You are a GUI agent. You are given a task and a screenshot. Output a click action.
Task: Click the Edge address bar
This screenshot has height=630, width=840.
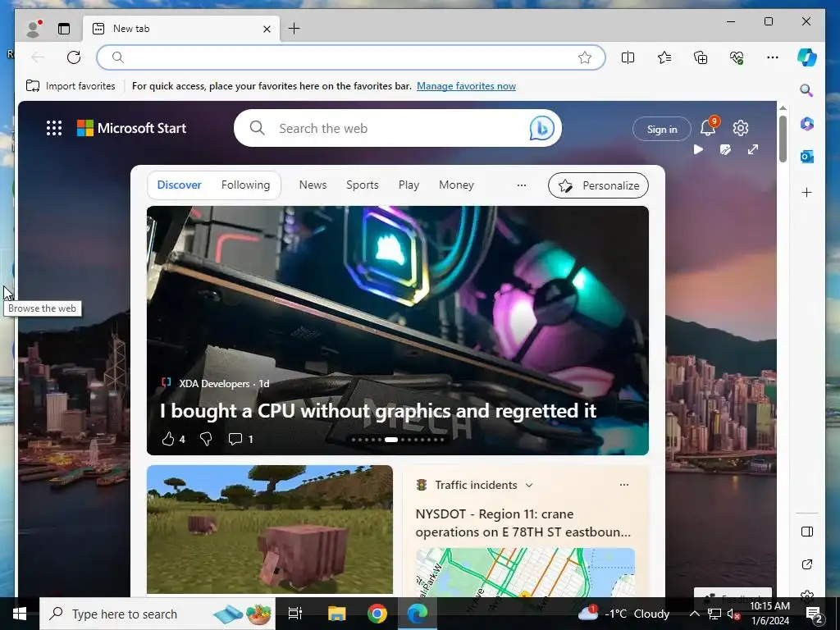pyautogui.click(x=351, y=57)
